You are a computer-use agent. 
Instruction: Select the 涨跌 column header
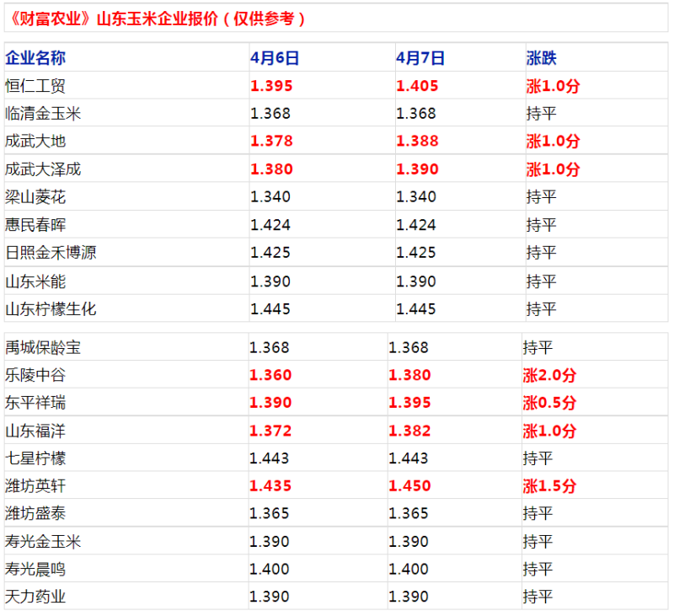click(x=541, y=57)
